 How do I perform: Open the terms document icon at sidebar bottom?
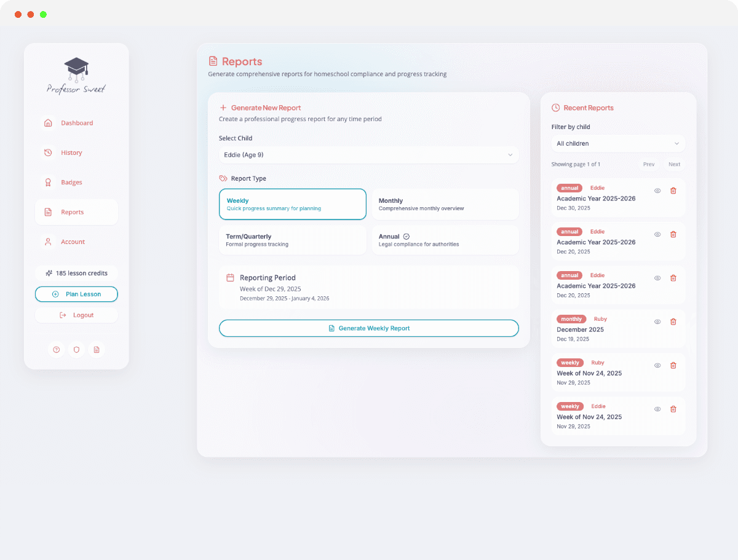(97, 349)
